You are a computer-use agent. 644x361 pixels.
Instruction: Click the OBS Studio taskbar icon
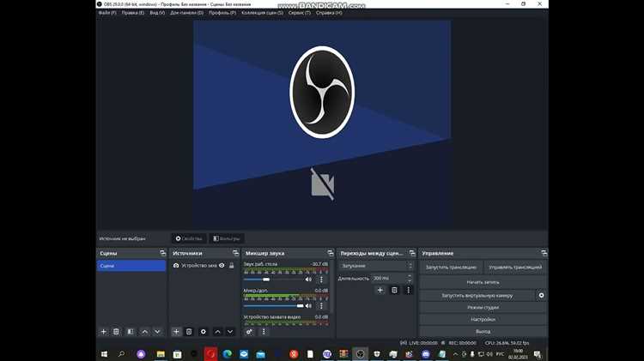(x=360, y=354)
